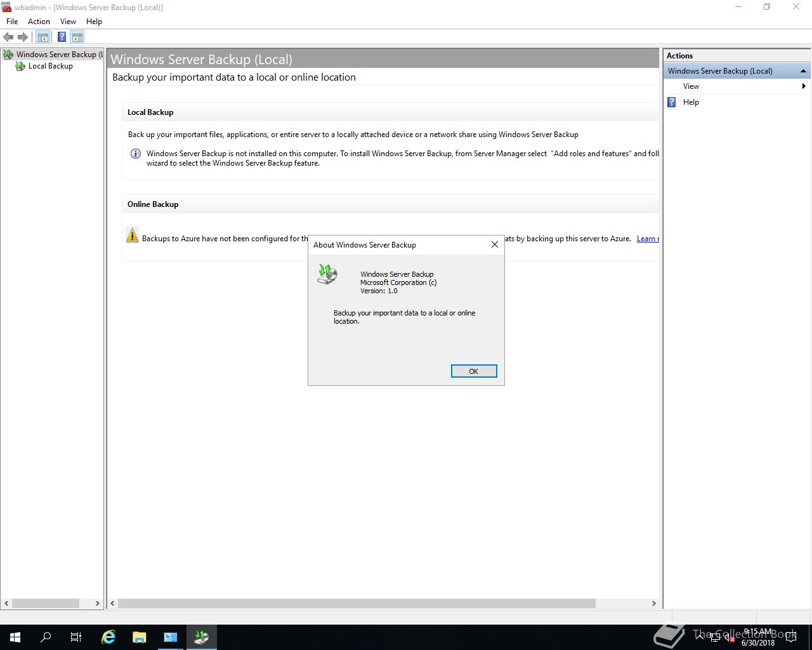Click the wbadmin icon in the title bar
Viewport: 812px width, 650px height.
pos(6,7)
